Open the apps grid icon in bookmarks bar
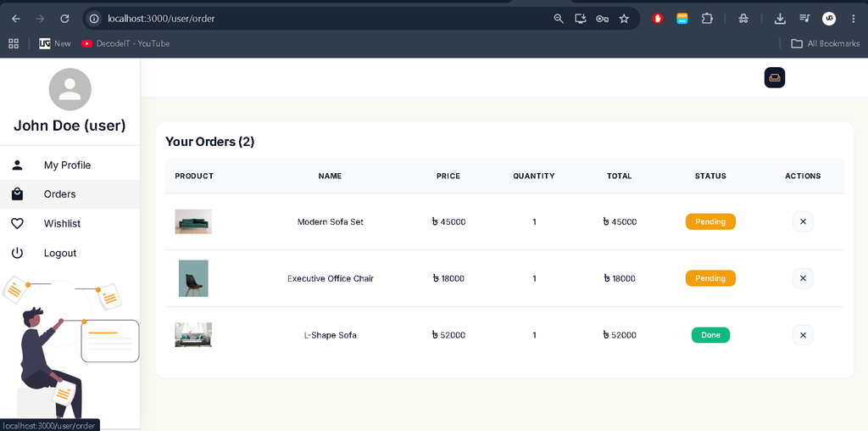868x431 pixels. coord(14,43)
